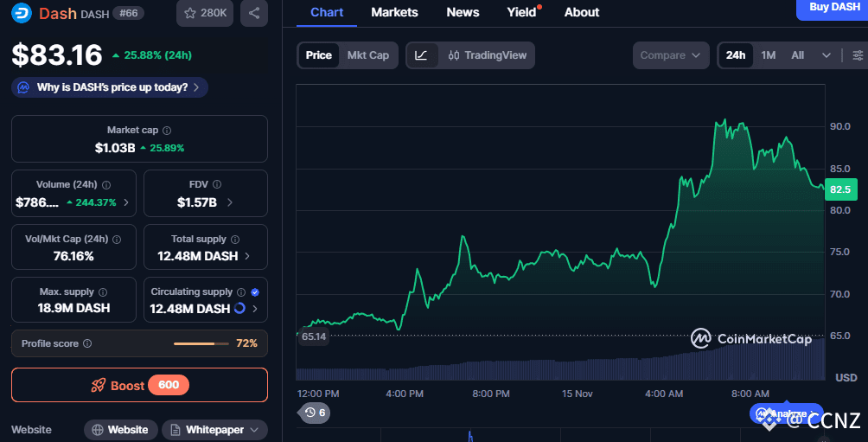Click the Boost 600 button

(x=139, y=385)
